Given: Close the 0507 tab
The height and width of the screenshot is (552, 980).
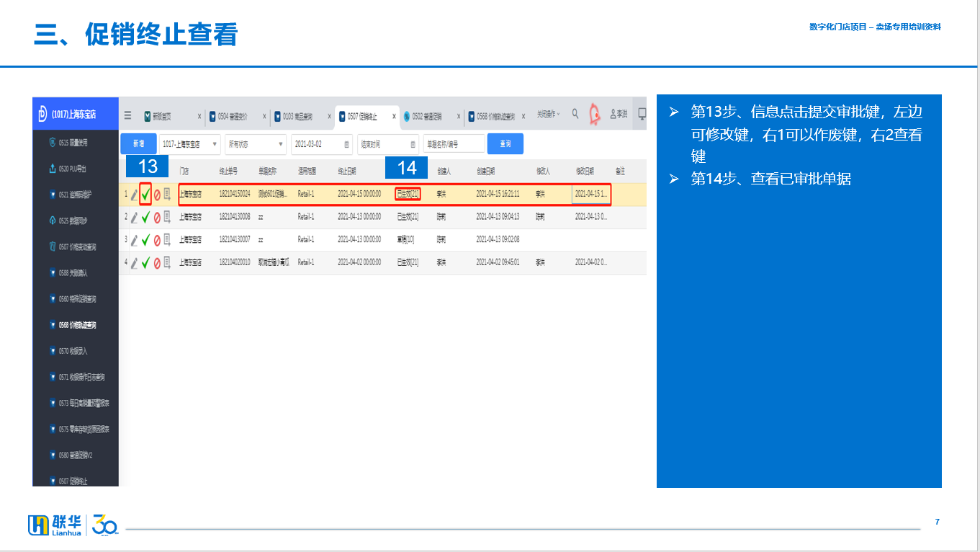Looking at the screenshot, I should pyautogui.click(x=394, y=116).
